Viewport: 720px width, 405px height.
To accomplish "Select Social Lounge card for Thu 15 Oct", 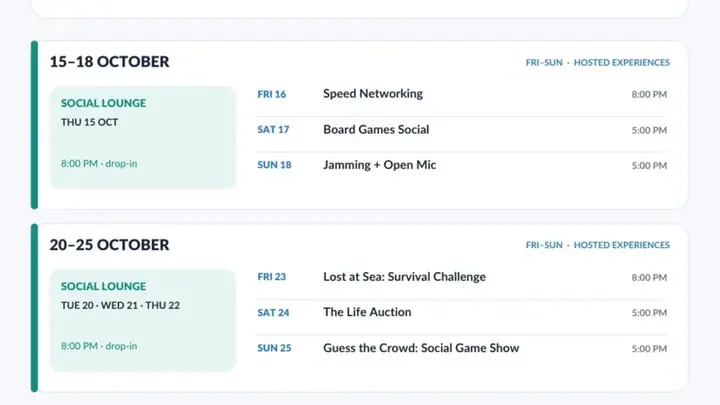I will pyautogui.click(x=143, y=137).
